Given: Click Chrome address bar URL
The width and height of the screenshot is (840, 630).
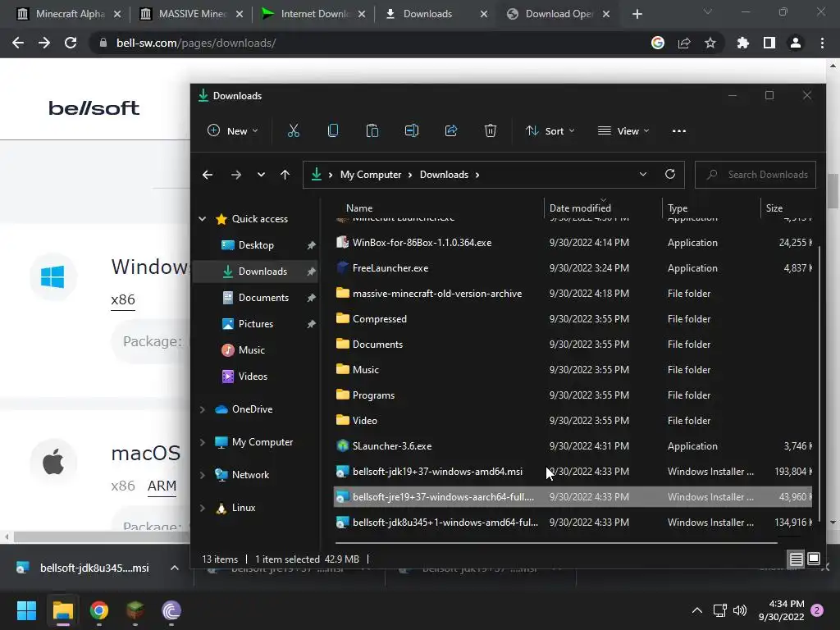Looking at the screenshot, I should (196, 43).
